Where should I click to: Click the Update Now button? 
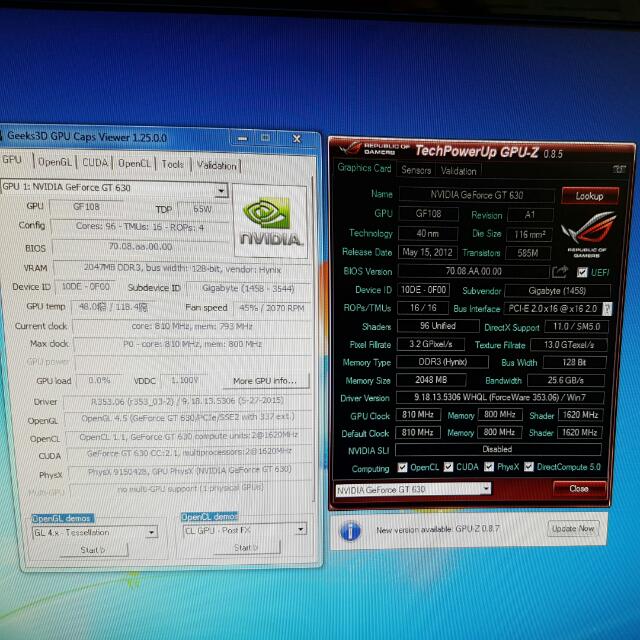(573, 529)
